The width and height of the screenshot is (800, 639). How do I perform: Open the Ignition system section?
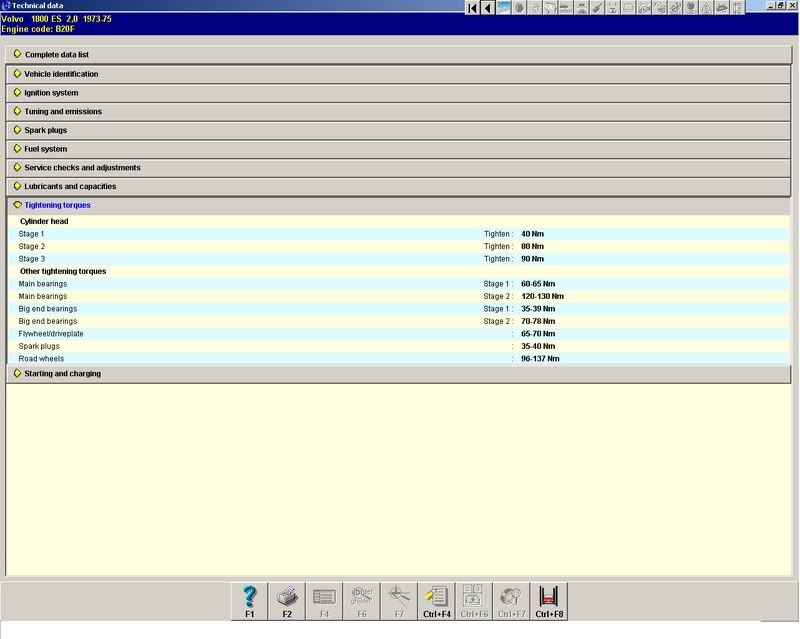point(51,93)
